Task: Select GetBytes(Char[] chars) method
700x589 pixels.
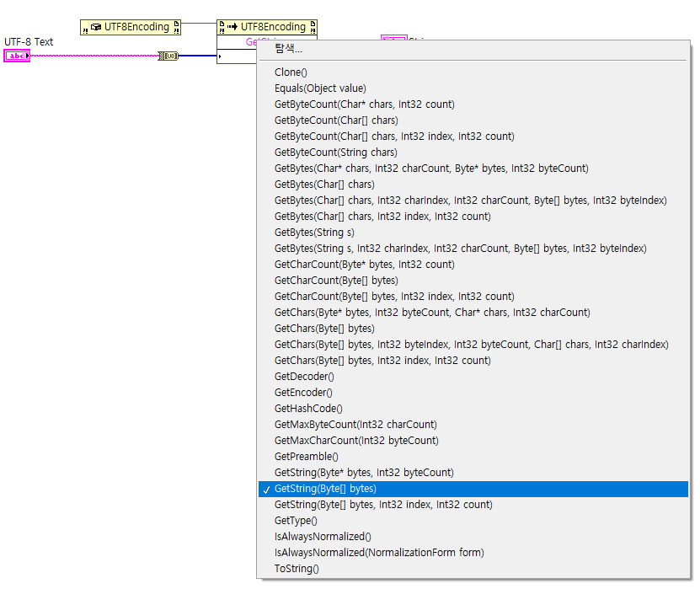Action: [473, 185]
